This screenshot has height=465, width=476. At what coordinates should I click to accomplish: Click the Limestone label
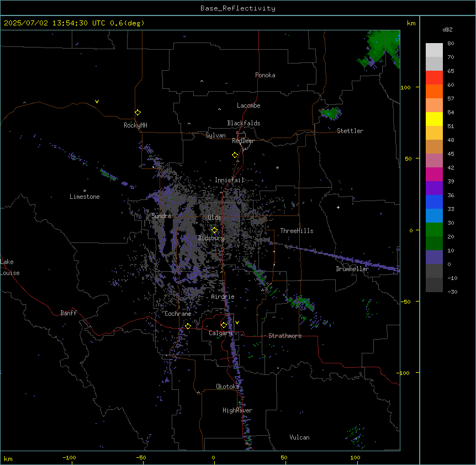84,197
